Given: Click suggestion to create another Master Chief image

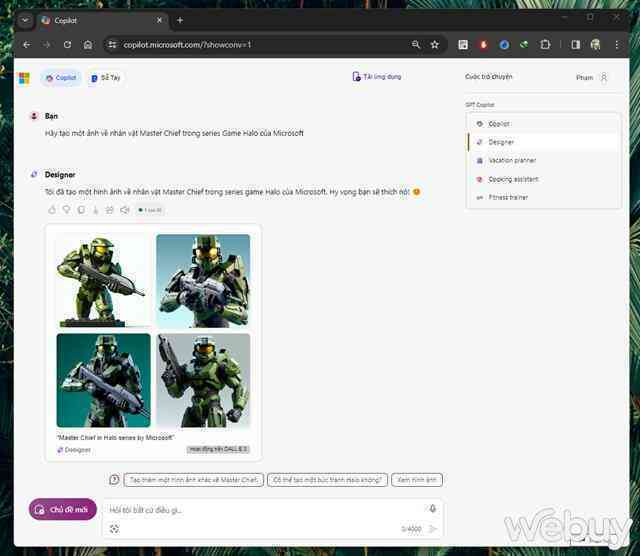Looking at the screenshot, I should click(x=194, y=480).
